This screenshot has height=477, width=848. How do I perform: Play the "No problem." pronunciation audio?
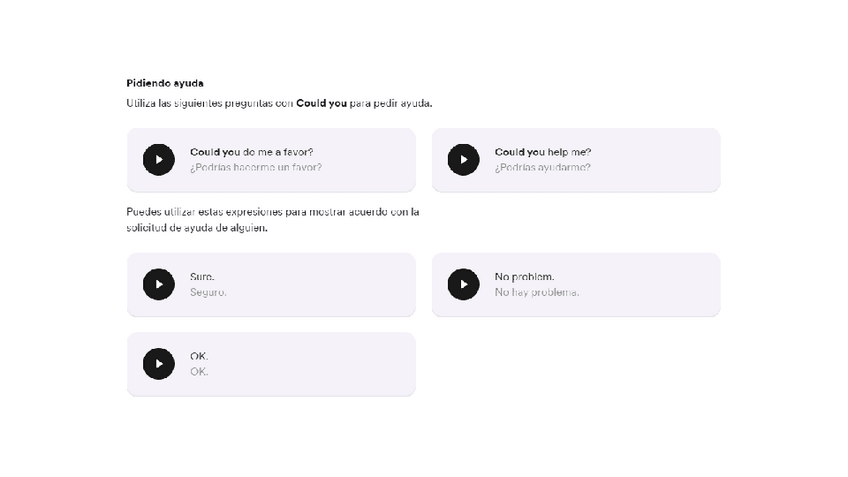coord(463,285)
